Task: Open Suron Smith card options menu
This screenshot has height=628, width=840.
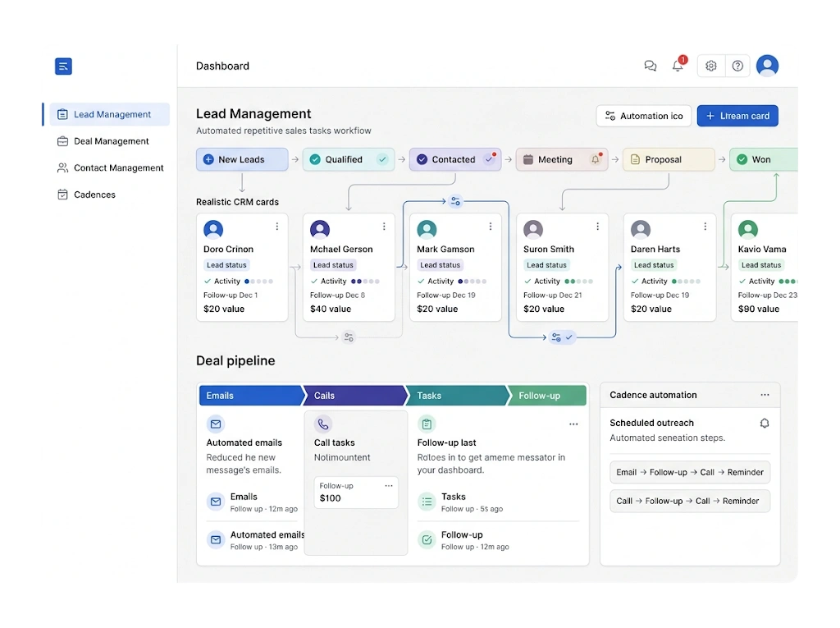Action: click(598, 227)
